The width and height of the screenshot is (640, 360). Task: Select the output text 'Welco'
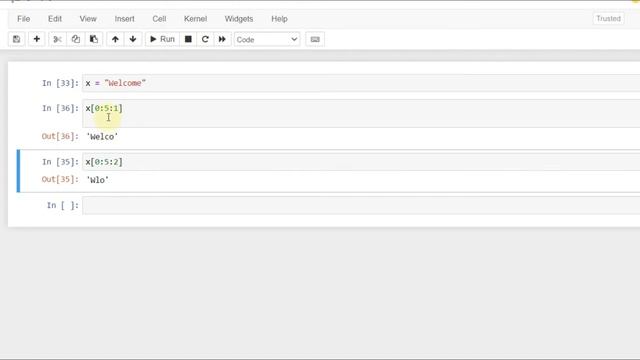point(102,137)
